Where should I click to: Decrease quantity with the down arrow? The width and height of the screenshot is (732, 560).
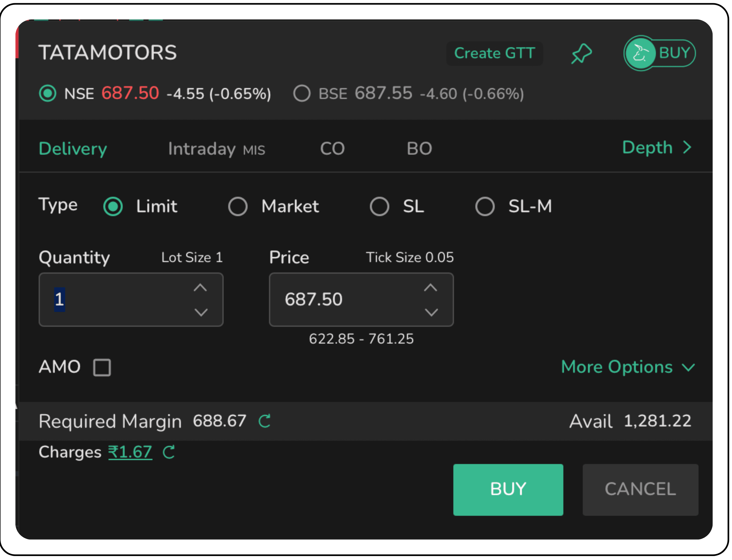pyautogui.click(x=201, y=313)
